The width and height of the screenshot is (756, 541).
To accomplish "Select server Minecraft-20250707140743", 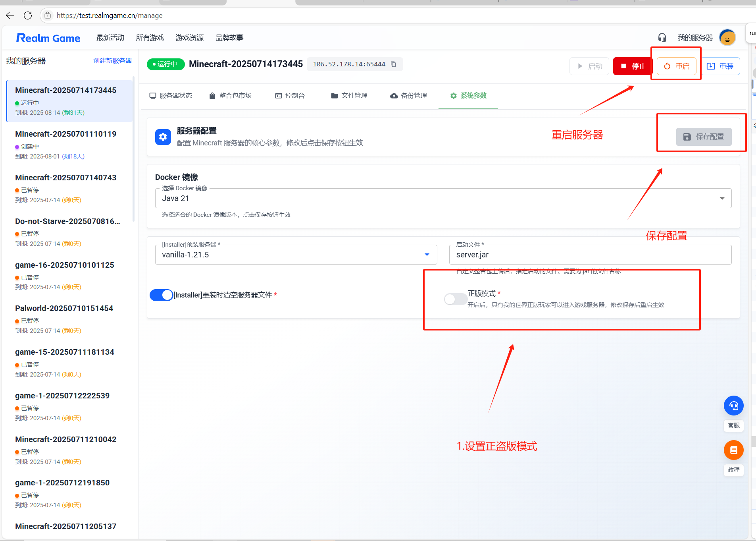I will pyautogui.click(x=70, y=189).
